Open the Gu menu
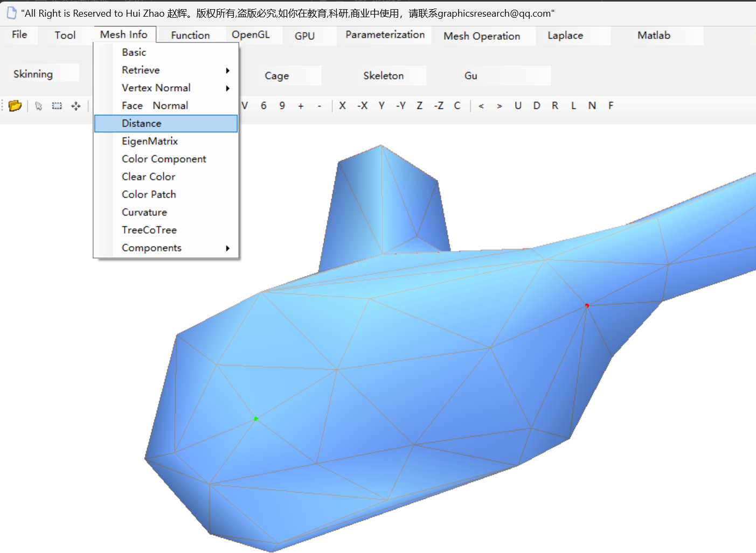756x553 pixels. click(x=471, y=76)
